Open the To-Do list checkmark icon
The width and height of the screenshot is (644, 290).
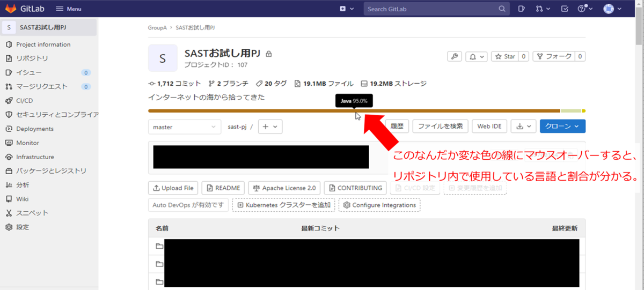tap(565, 9)
